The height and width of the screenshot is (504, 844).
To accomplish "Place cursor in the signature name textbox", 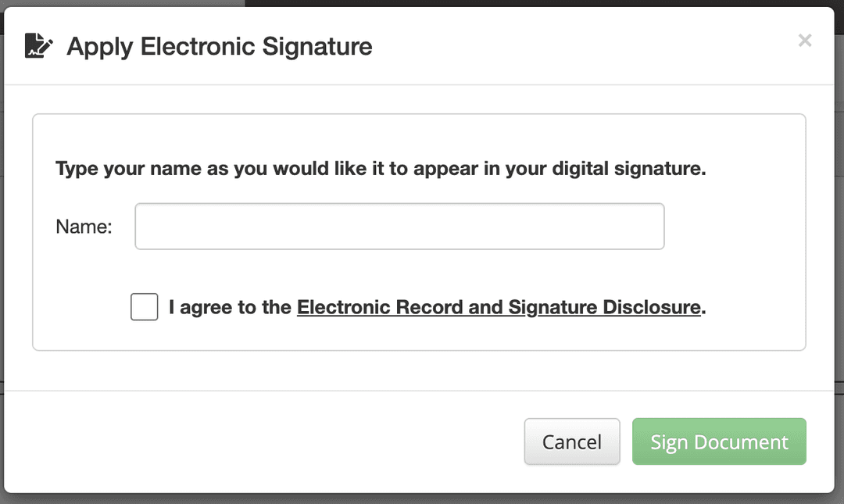I will pyautogui.click(x=399, y=226).
